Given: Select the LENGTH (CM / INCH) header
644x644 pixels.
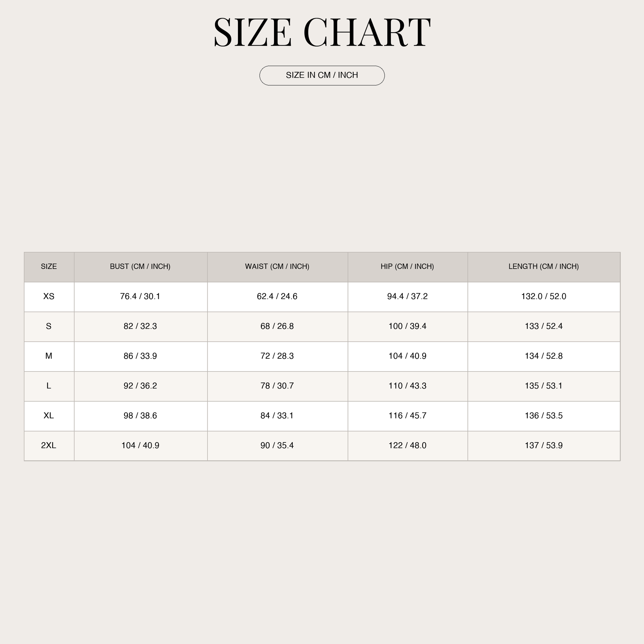Looking at the screenshot, I should (544, 267).
